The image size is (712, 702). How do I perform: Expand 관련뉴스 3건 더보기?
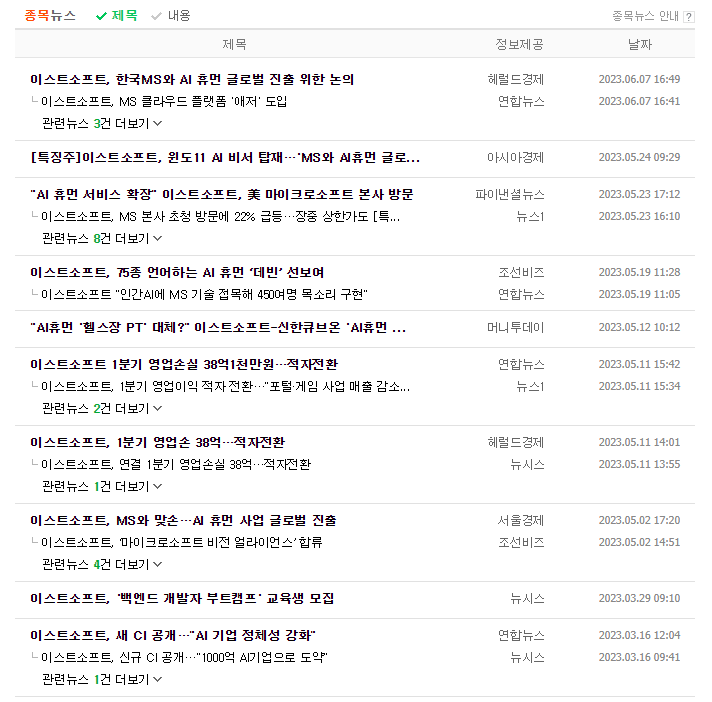pyautogui.click(x=102, y=124)
